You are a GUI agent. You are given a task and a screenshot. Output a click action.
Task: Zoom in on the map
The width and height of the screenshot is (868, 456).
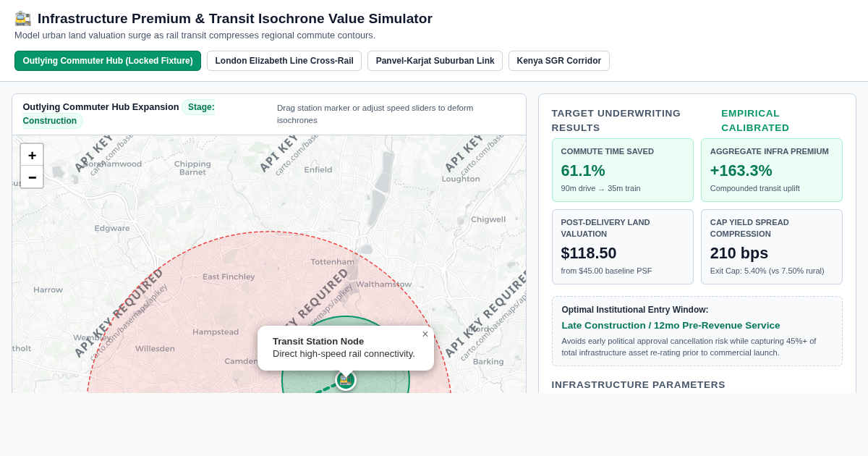[x=32, y=155]
